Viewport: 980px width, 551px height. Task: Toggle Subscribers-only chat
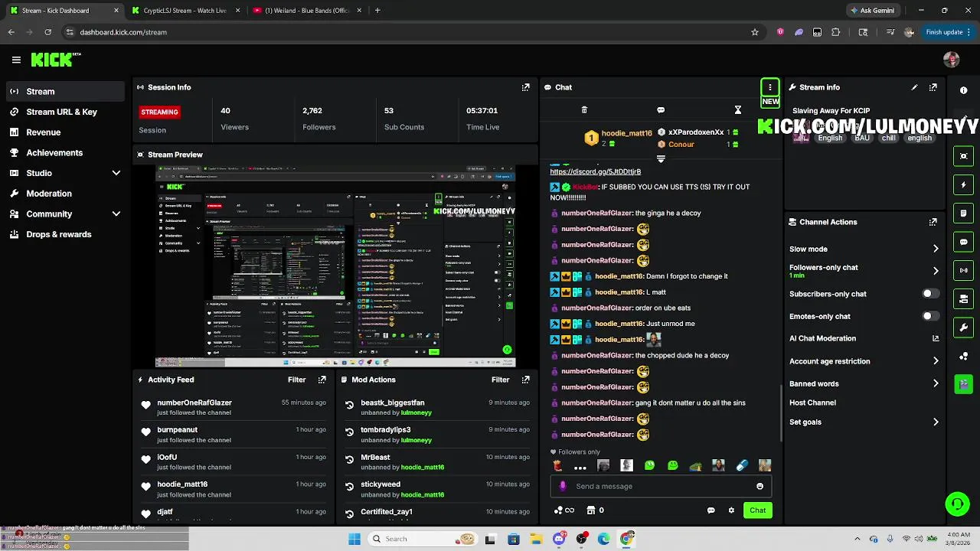[x=930, y=294]
